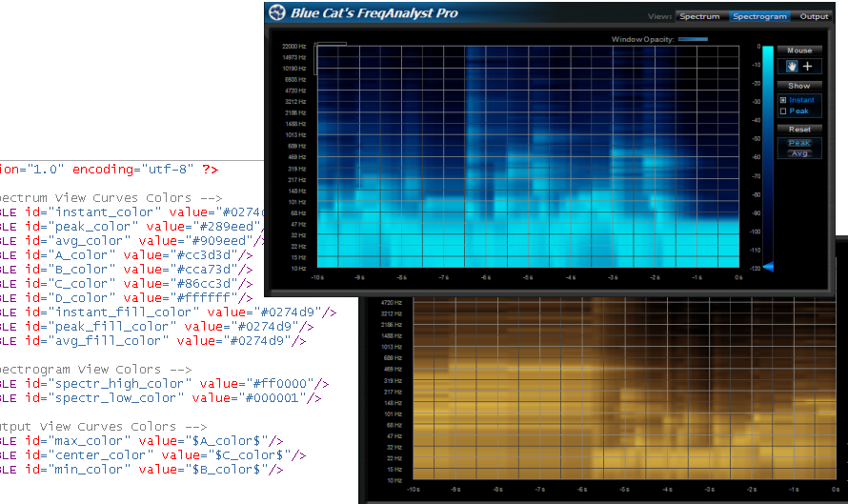The image size is (848, 504).
Task: Click the peak_color value "#289eed"
Action: [x=229, y=227]
